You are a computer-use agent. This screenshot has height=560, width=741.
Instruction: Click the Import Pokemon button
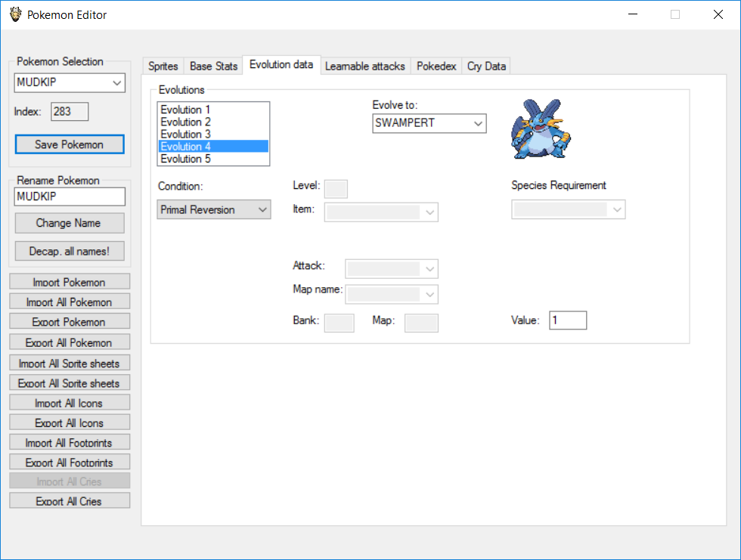point(70,281)
